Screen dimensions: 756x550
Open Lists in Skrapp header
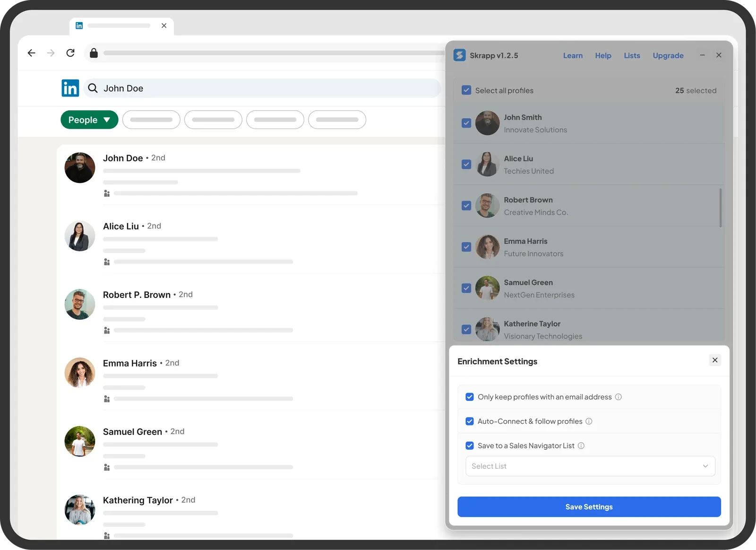[x=632, y=55]
